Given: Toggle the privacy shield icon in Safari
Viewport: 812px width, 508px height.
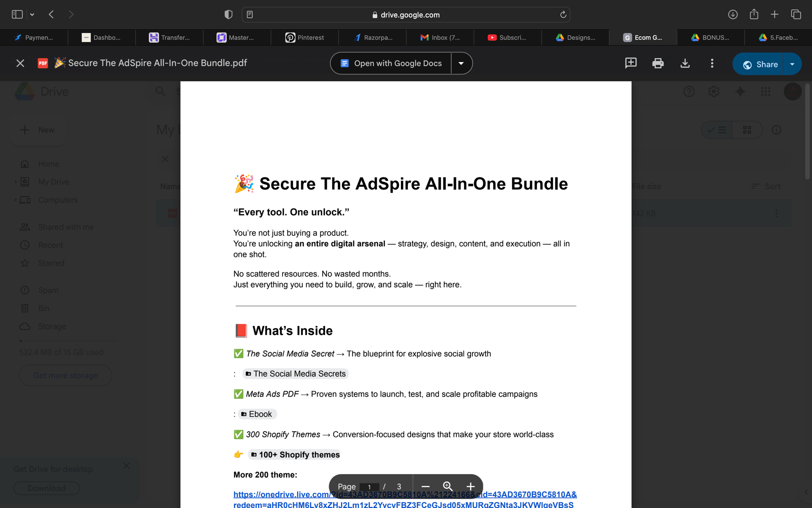Looking at the screenshot, I should pyautogui.click(x=228, y=15).
